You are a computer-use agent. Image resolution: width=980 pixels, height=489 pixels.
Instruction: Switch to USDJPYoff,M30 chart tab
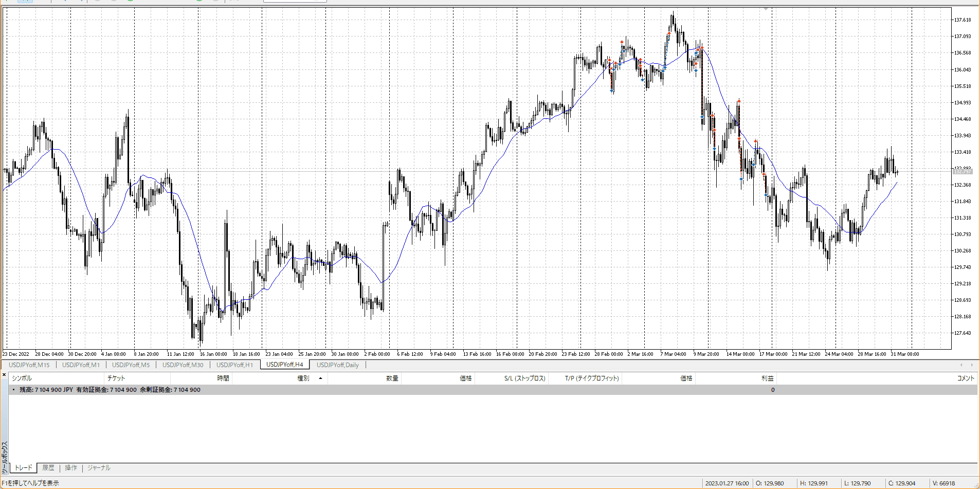[183, 365]
